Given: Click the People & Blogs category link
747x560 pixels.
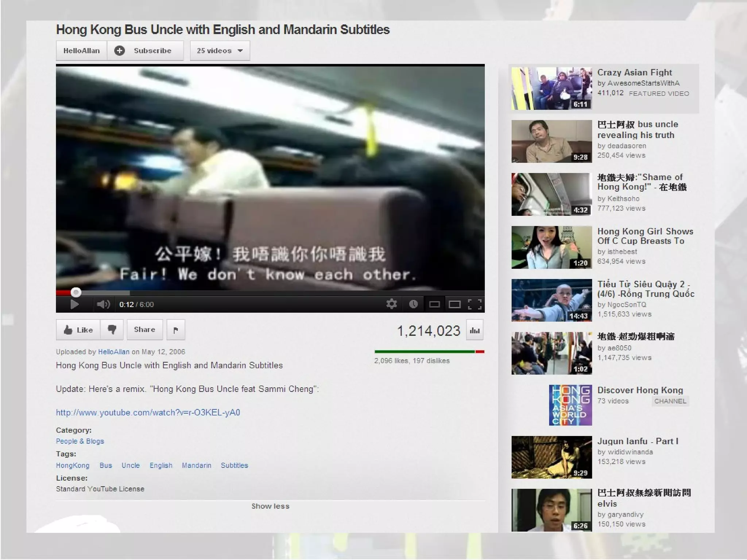Looking at the screenshot, I should [80, 441].
